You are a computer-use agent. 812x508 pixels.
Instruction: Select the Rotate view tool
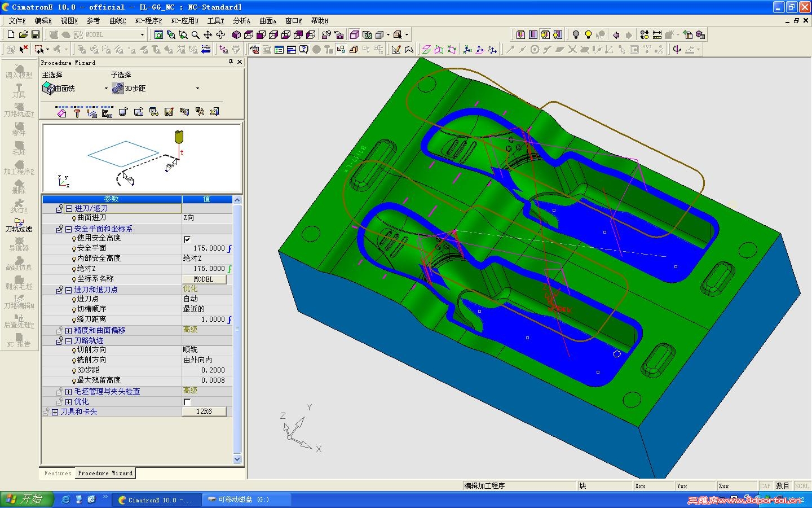coord(220,35)
